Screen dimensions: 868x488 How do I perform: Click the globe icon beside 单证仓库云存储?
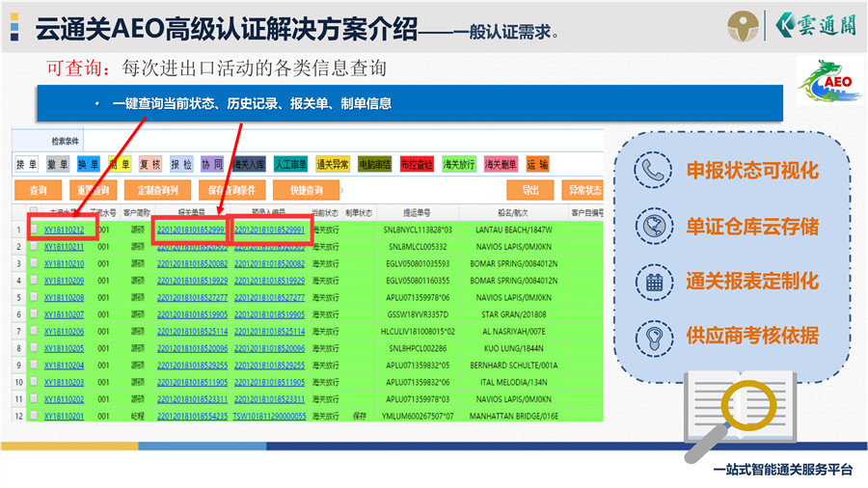[x=654, y=226]
